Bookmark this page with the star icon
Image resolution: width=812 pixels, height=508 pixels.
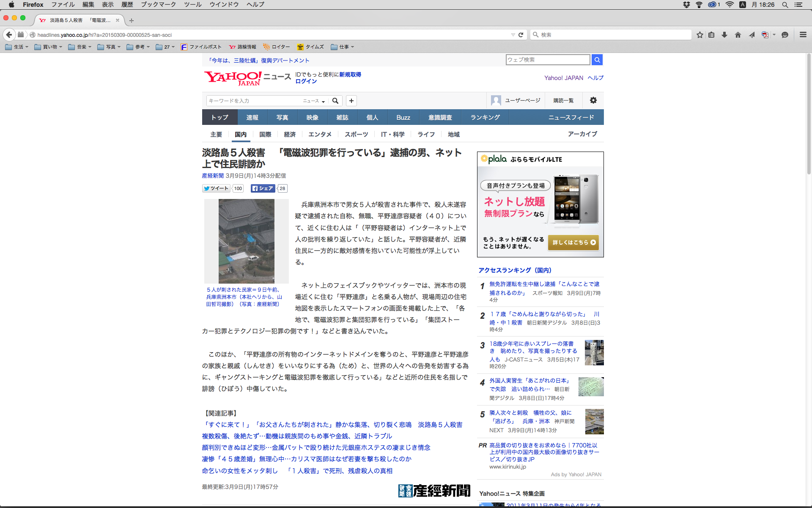700,35
